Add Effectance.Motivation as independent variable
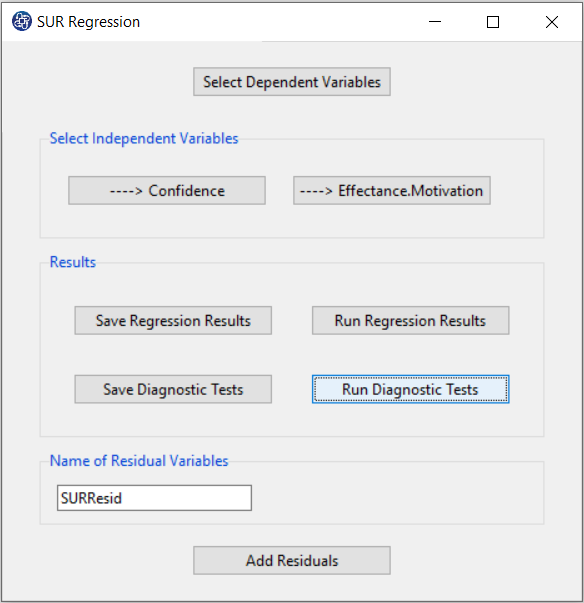 tap(392, 191)
